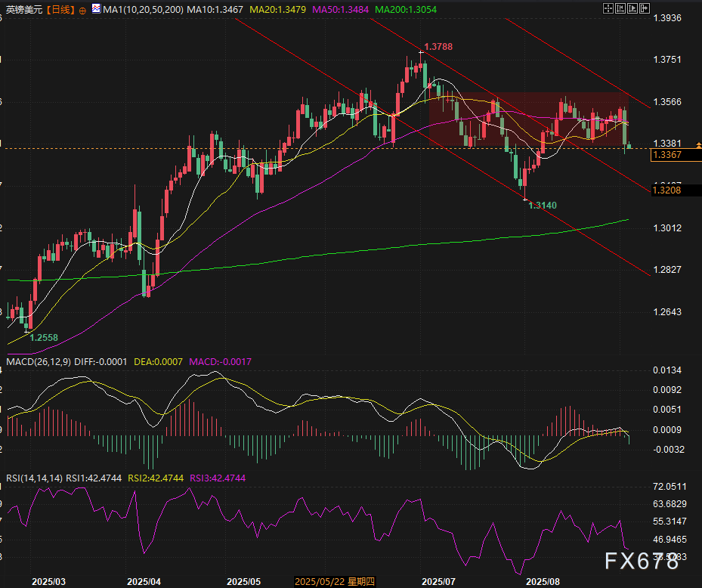Click the 1.3140 low price marker
Image resolution: width=702 pixels, height=588 pixels.
pyautogui.click(x=543, y=205)
